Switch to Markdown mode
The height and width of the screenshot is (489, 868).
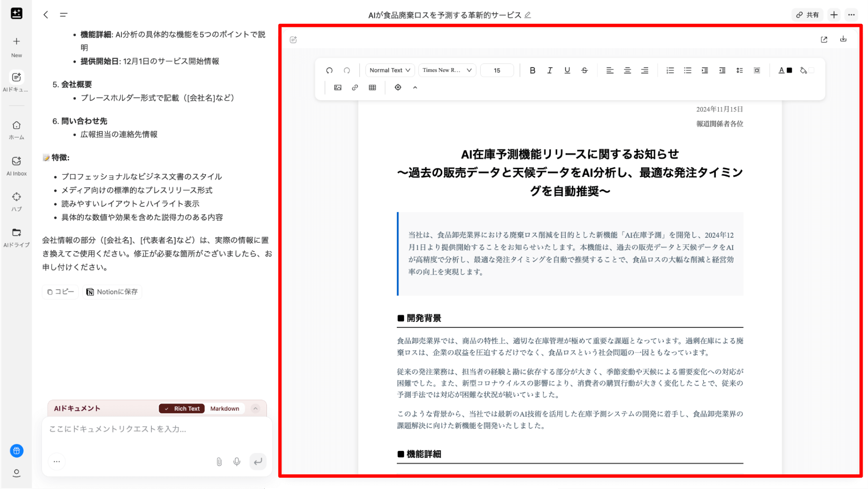pyautogui.click(x=224, y=408)
